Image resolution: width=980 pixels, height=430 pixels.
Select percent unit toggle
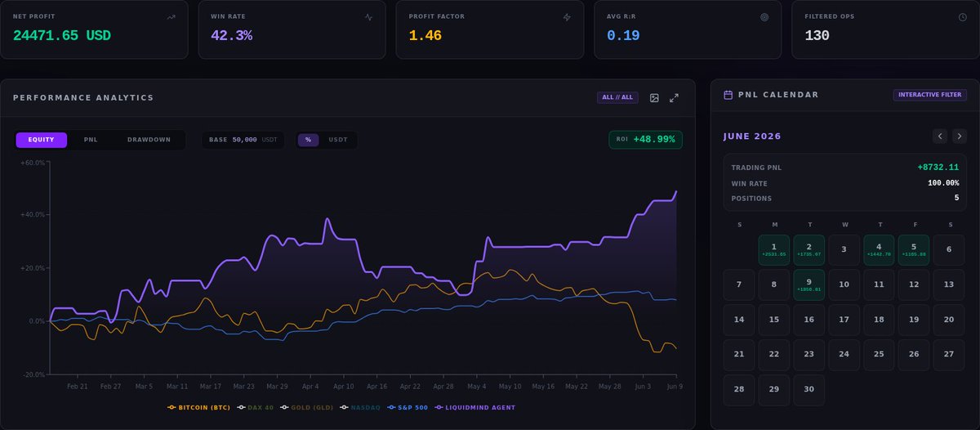click(308, 140)
